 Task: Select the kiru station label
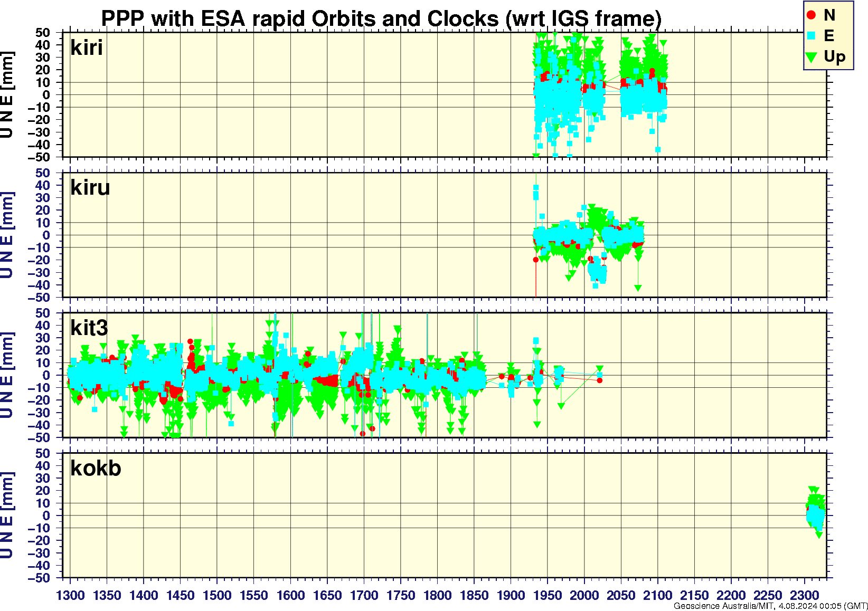90,188
